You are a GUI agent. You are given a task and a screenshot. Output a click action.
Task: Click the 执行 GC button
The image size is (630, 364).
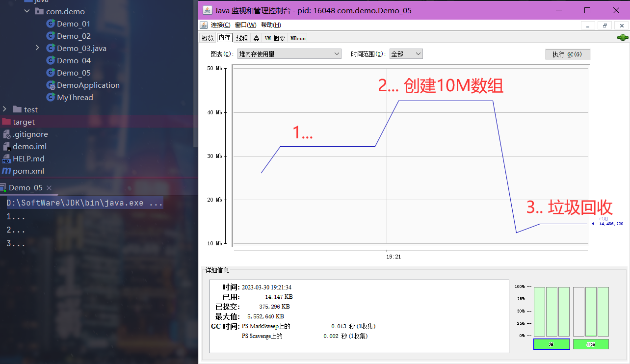567,54
